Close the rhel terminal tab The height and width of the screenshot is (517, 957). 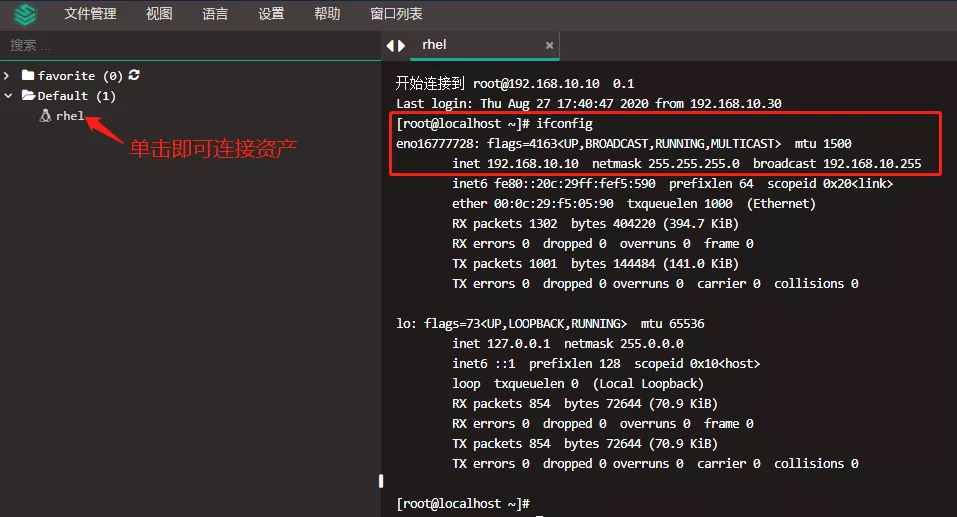click(549, 45)
